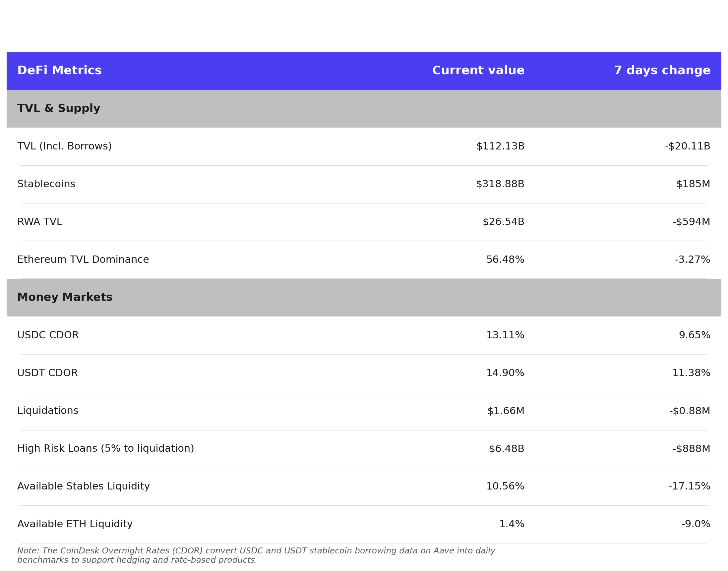Screen dimensions: 728x571
Task: Click the $318.88B stablecoins value
Action: pyautogui.click(x=500, y=184)
